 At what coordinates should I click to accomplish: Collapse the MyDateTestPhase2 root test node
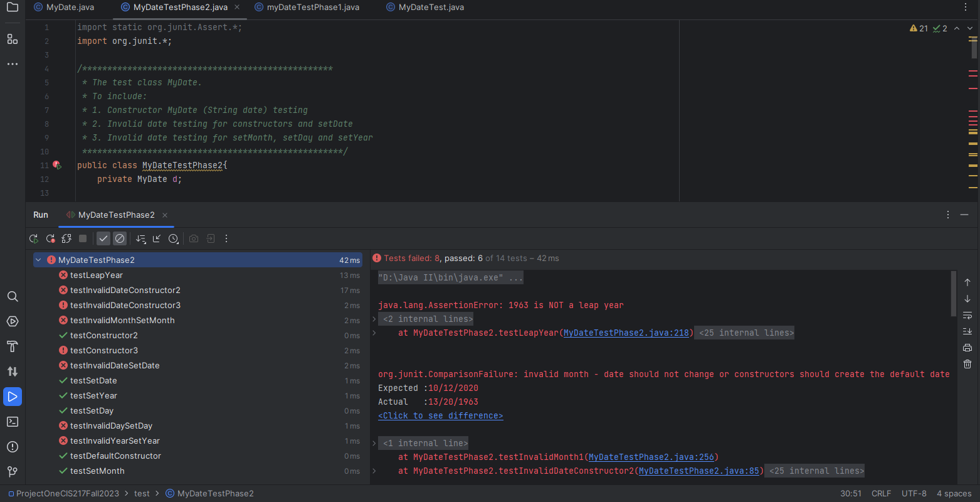coord(38,260)
